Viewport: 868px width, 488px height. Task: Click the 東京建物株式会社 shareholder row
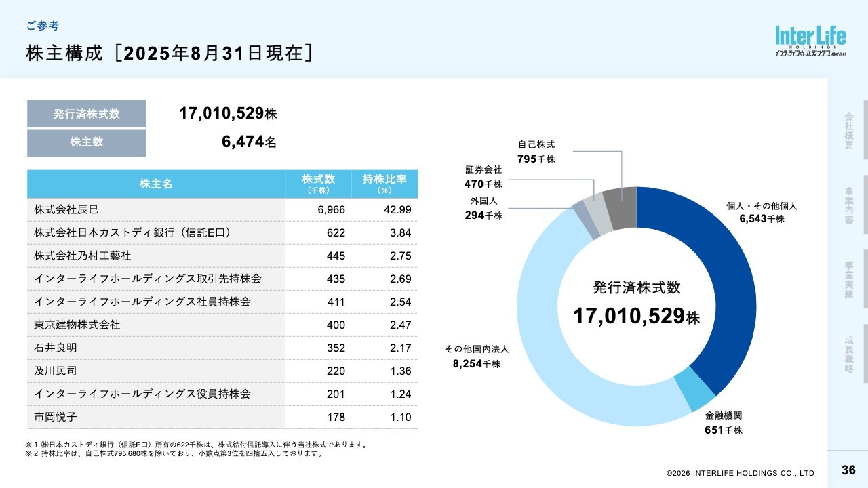(222, 325)
